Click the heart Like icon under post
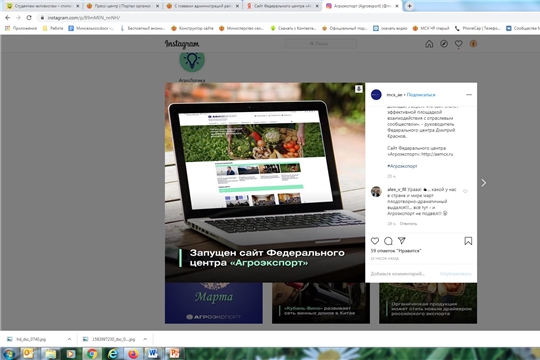Viewport: 540px width, 360px height. click(x=375, y=241)
